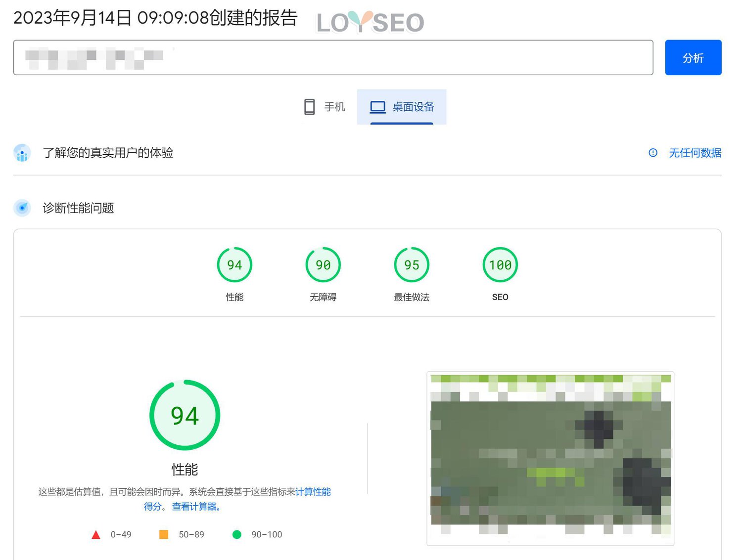This screenshot has height=560, width=742.
Task: Select the 94 性能 score gauge
Action: pos(234,265)
